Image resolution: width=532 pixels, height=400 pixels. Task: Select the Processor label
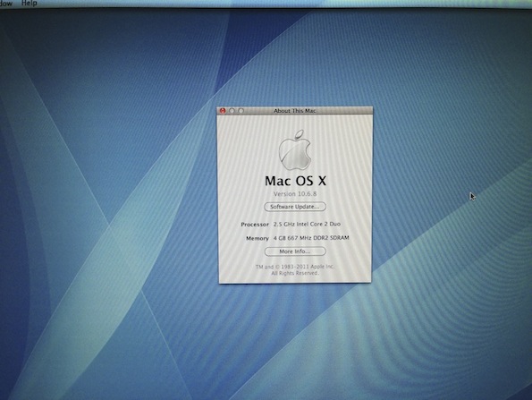[x=255, y=225]
